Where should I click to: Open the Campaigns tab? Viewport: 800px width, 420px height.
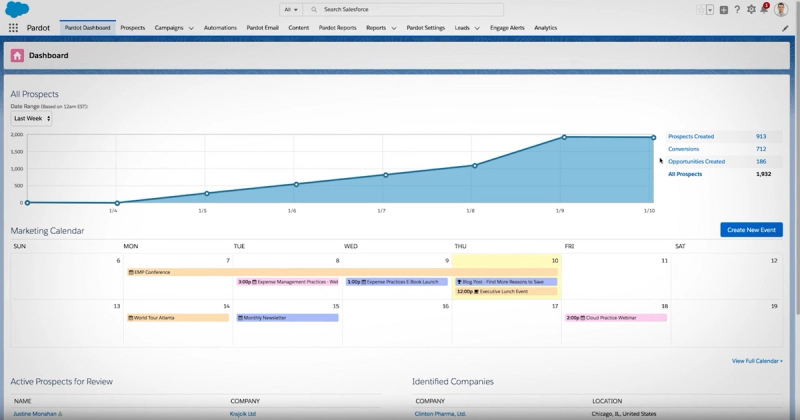point(169,28)
